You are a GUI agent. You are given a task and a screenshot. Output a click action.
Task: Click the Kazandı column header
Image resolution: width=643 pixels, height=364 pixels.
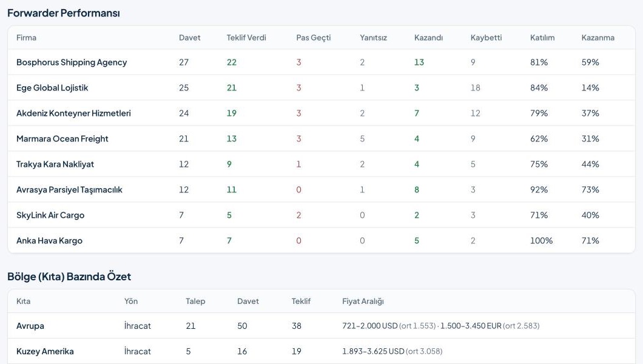[x=428, y=38]
